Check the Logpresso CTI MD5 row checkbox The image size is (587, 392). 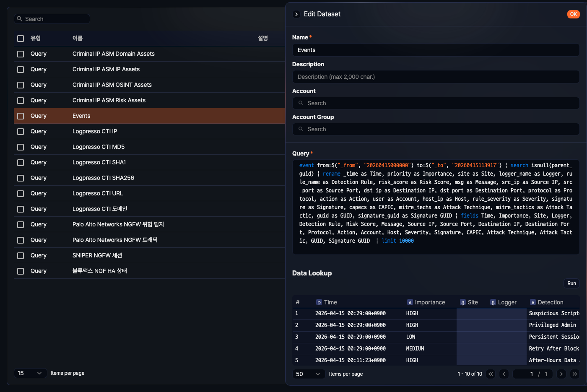20,147
